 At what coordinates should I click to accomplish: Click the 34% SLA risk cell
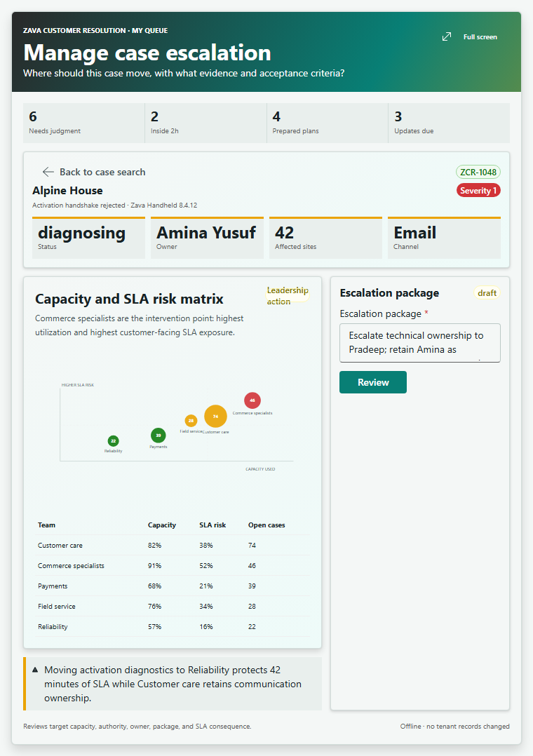pyautogui.click(x=206, y=606)
